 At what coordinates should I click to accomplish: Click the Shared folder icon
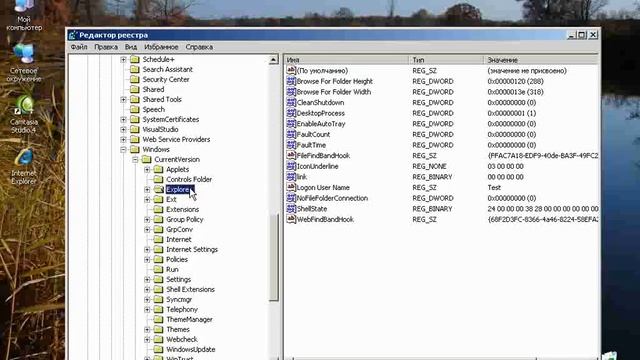point(135,89)
